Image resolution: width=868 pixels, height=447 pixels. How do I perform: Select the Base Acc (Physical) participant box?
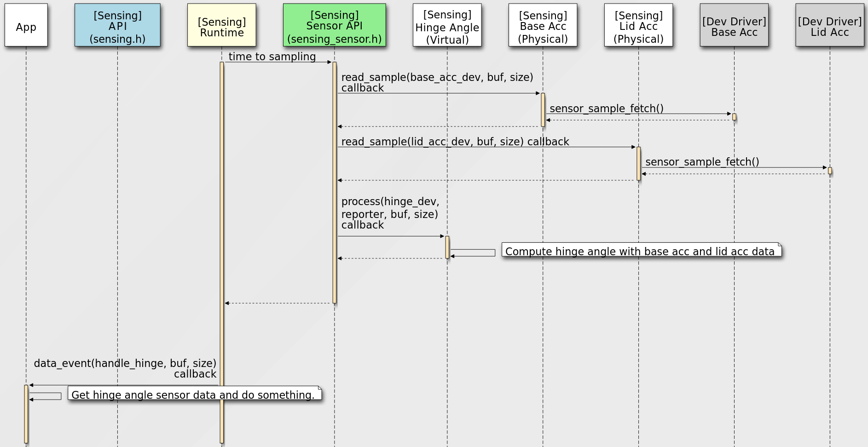[543, 25]
